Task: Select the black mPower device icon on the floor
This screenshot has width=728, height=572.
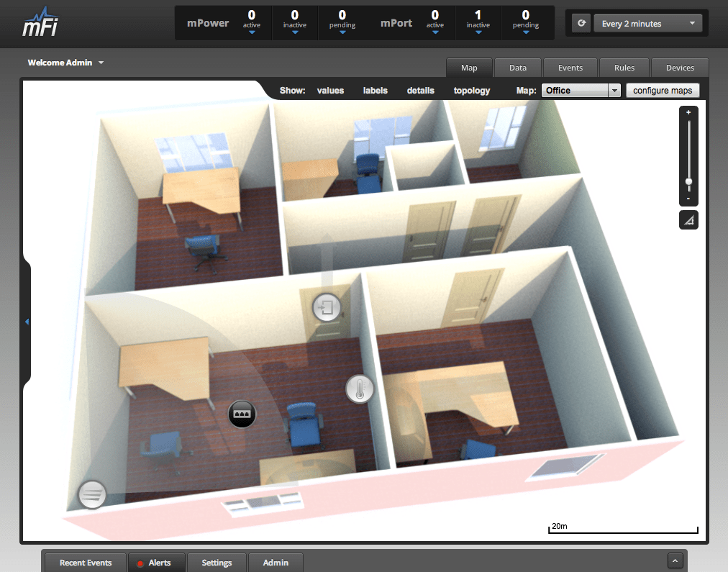Action: (242, 414)
